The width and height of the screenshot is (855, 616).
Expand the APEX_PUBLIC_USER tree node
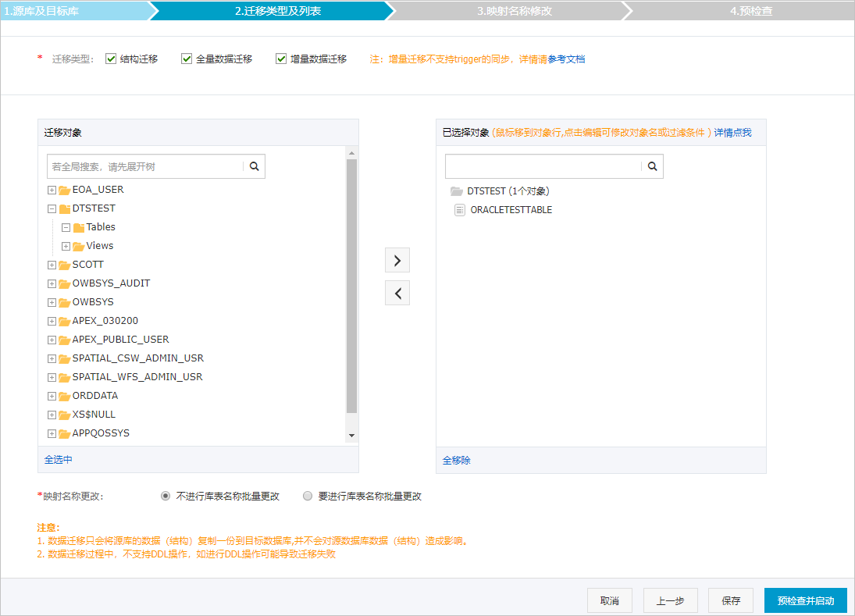point(52,340)
